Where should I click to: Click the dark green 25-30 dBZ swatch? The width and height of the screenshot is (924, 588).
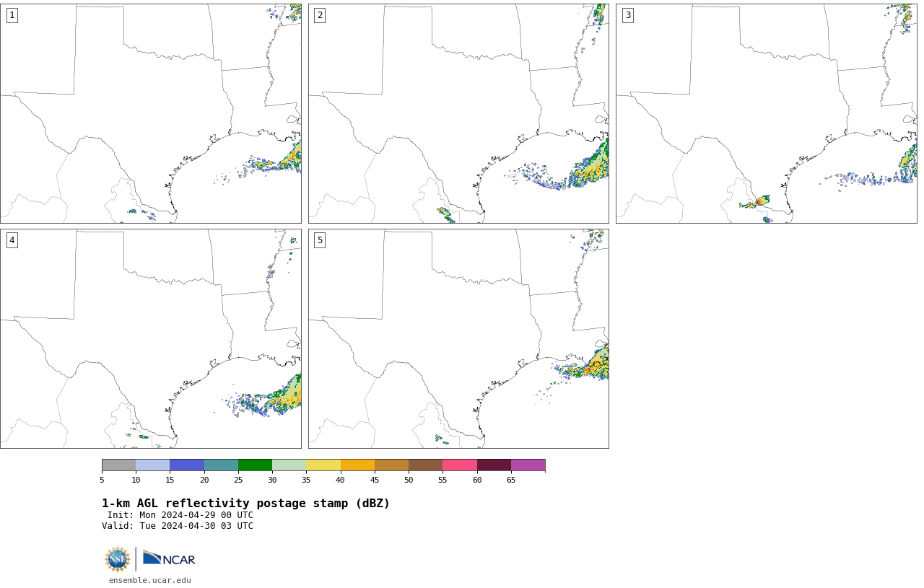click(x=255, y=465)
